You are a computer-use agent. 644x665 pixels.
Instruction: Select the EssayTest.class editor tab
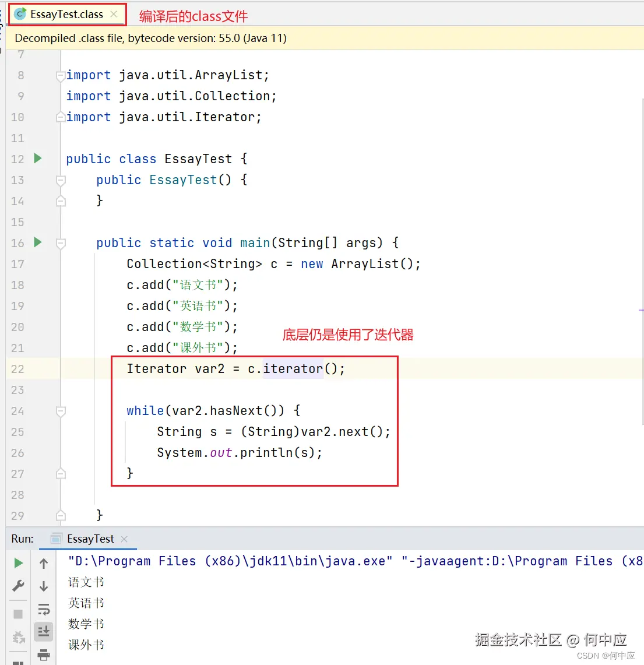(x=67, y=15)
